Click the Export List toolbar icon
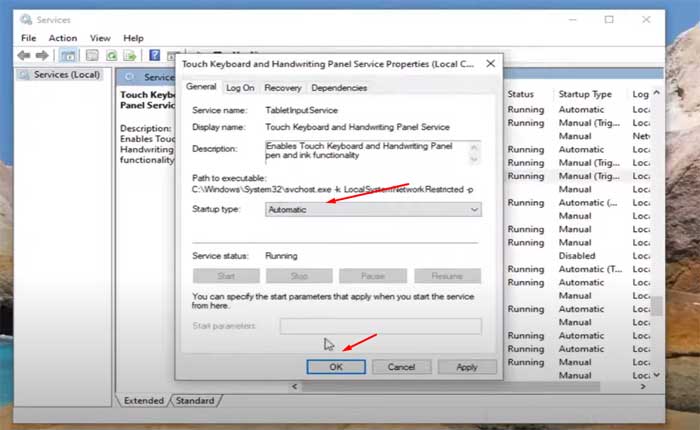The image size is (700, 430). pyautogui.click(x=130, y=55)
